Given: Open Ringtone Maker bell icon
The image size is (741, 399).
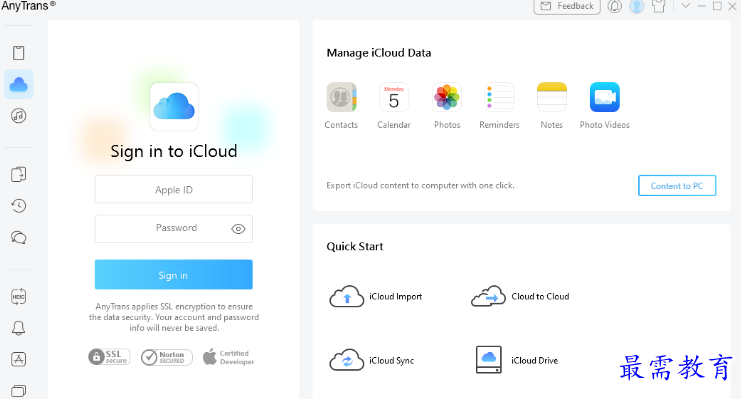Looking at the screenshot, I should tap(18, 328).
